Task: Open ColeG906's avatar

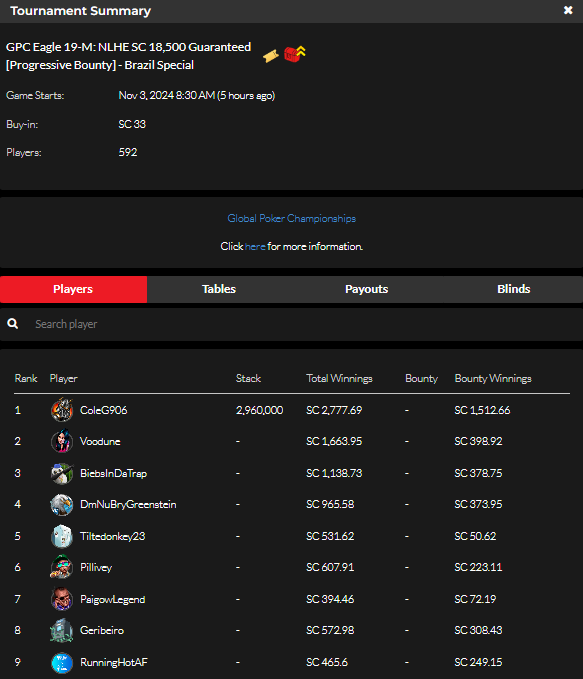Action: click(x=62, y=410)
